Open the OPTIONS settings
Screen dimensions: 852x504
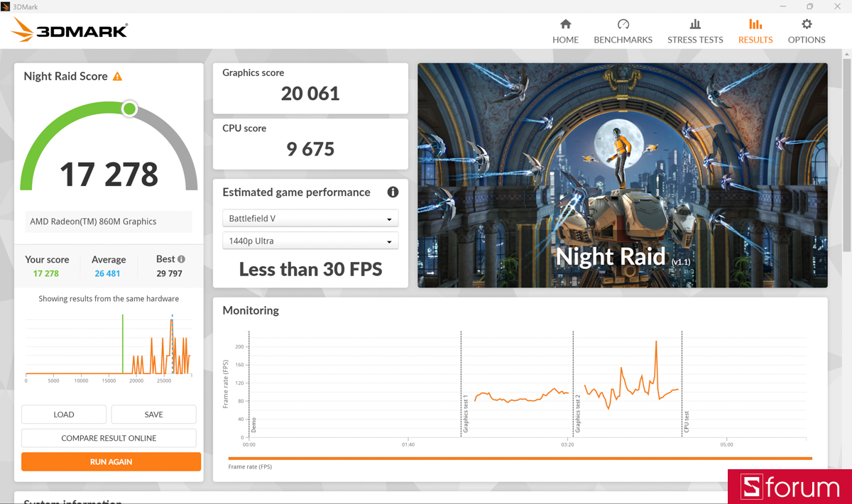click(806, 31)
